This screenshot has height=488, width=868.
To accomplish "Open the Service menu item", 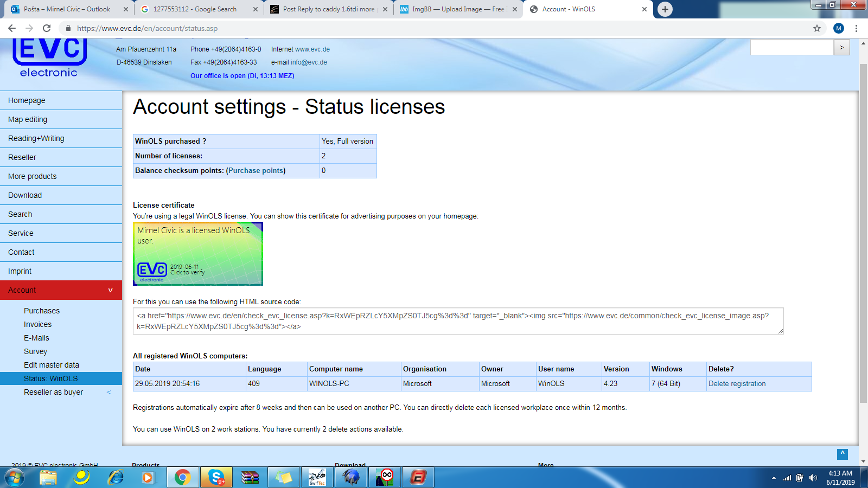I will coord(61,233).
